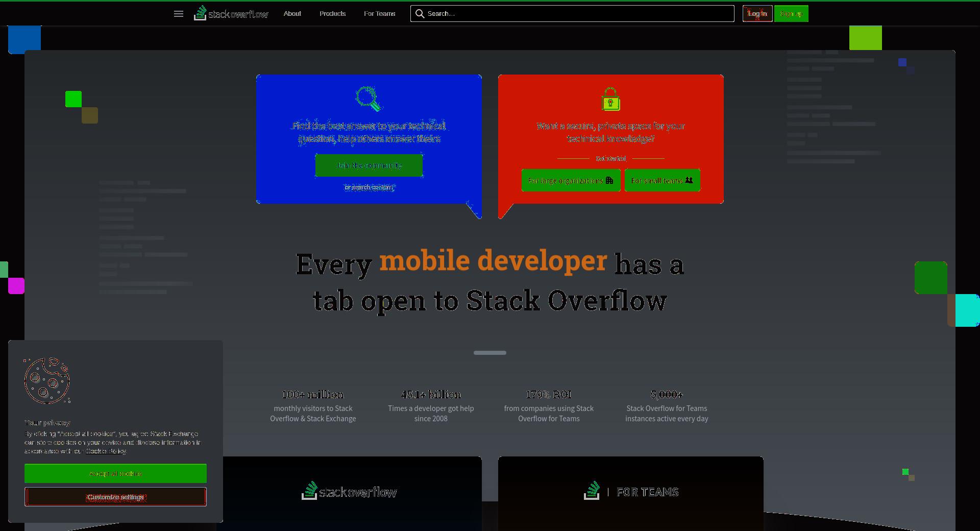Open the Products menu item
Image resolution: width=980 pixels, height=531 pixels.
(333, 14)
